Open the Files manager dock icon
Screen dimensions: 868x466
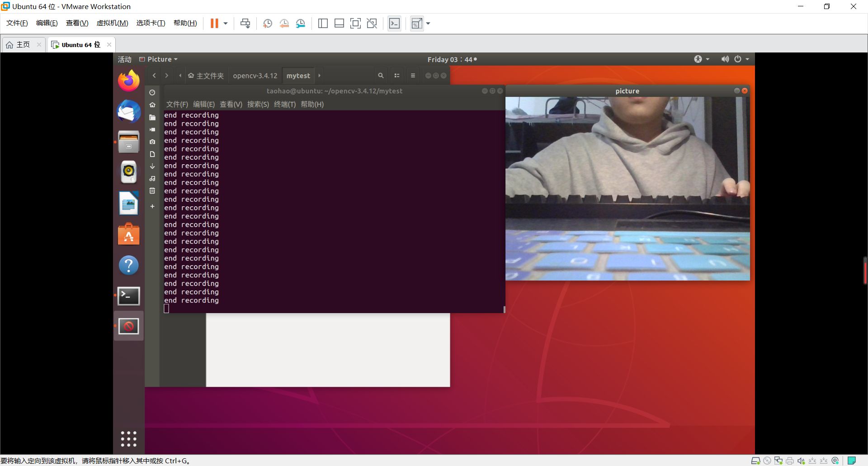(129, 142)
